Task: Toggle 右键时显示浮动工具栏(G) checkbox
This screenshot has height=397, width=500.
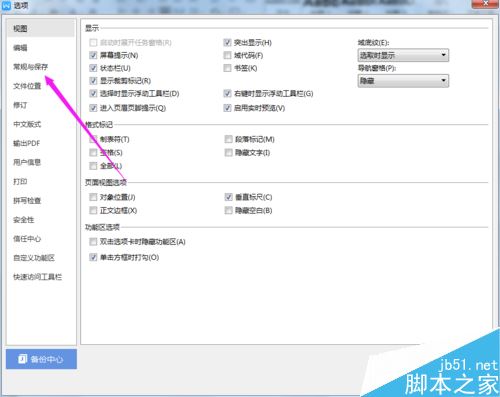Action: click(x=227, y=94)
